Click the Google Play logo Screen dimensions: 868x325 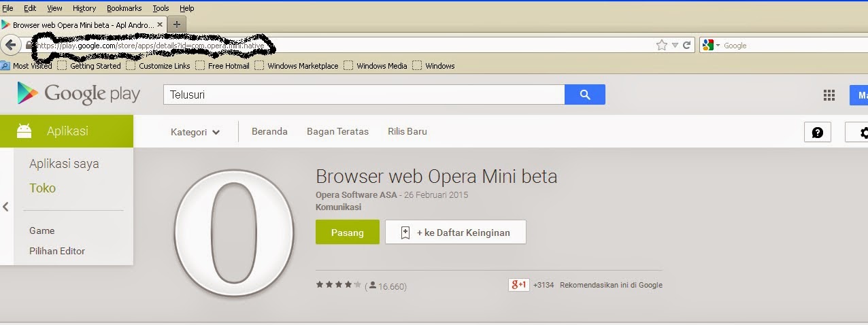point(78,94)
